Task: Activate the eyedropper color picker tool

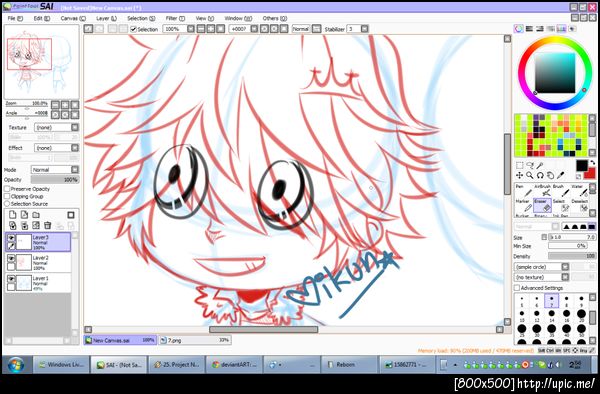Action: click(561, 175)
